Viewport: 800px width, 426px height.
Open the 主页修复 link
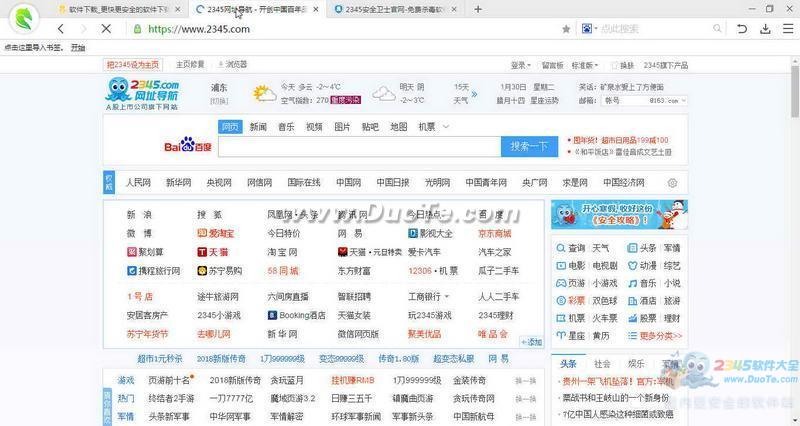click(190, 64)
